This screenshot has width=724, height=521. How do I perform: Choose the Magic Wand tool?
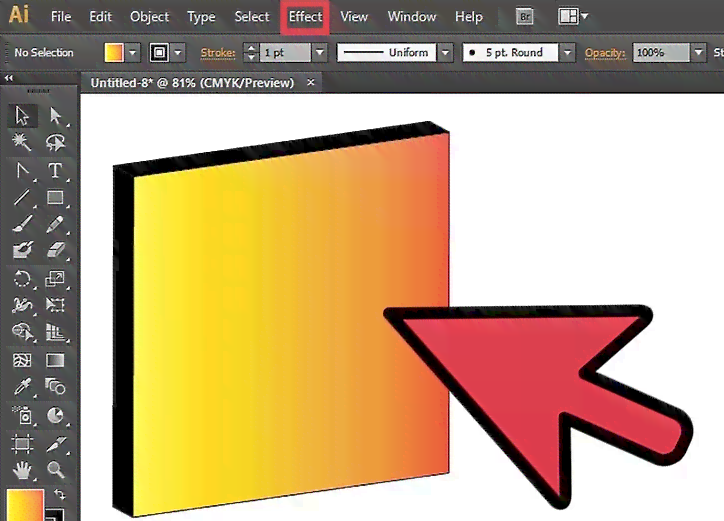tap(22, 142)
